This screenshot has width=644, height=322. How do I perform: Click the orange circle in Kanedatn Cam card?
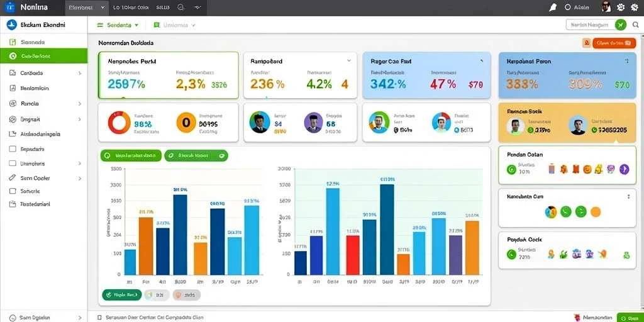click(x=596, y=212)
